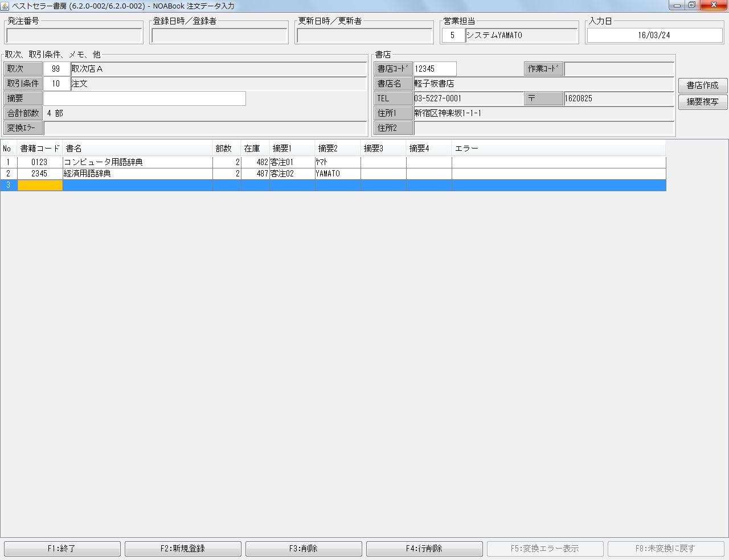Select the 経済用語辞典 row in the table
The height and width of the screenshot is (560, 729).
[137, 174]
